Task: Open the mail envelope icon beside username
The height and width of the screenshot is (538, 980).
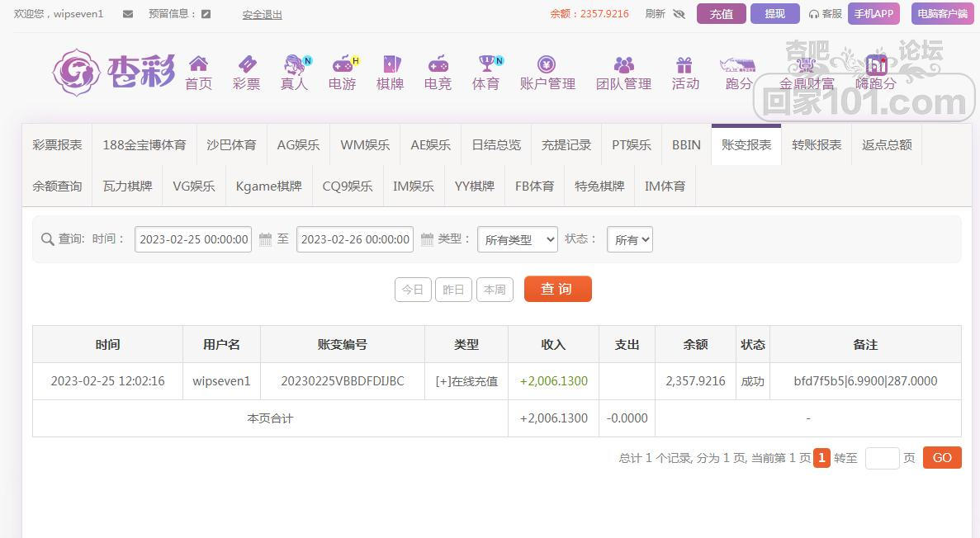Action: tap(127, 14)
